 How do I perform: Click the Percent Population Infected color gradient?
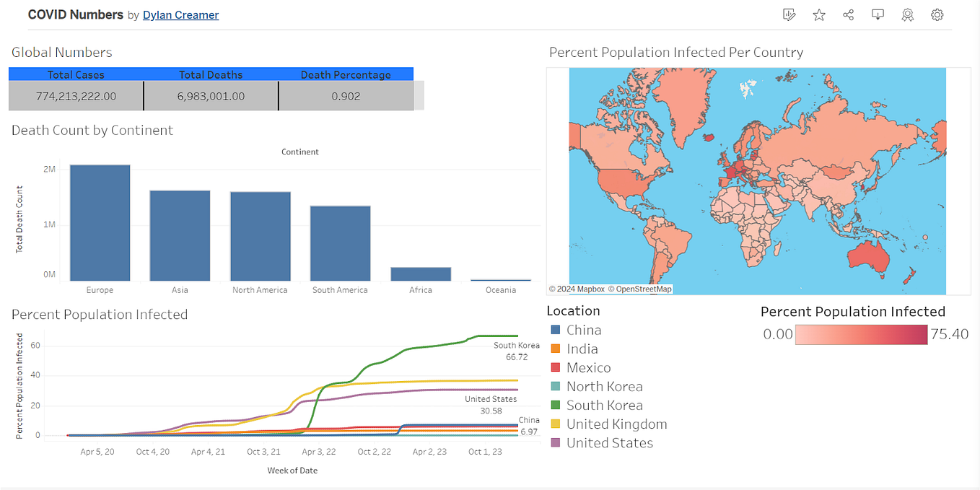860,335
